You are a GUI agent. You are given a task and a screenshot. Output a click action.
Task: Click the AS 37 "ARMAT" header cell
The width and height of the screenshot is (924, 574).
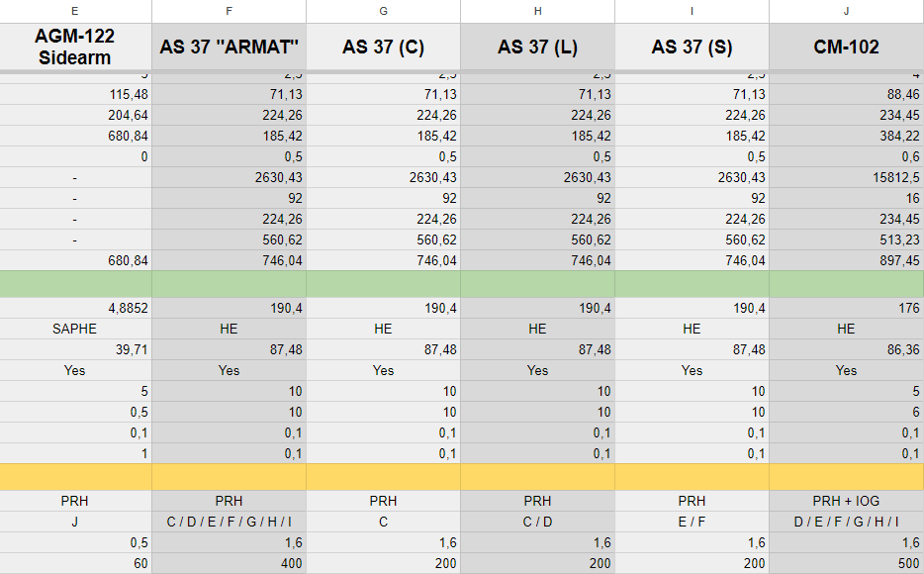coord(229,48)
